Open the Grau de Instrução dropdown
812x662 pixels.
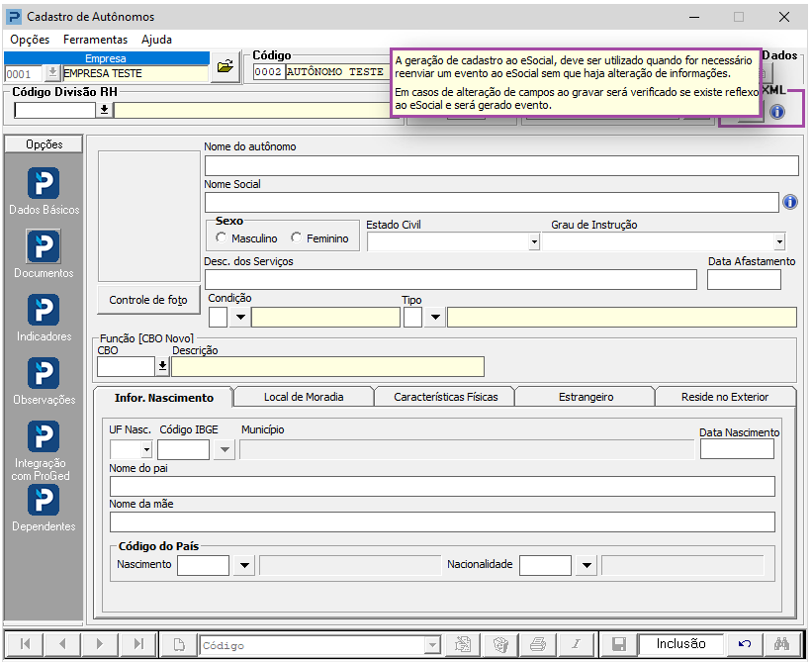click(x=779, y=241)
